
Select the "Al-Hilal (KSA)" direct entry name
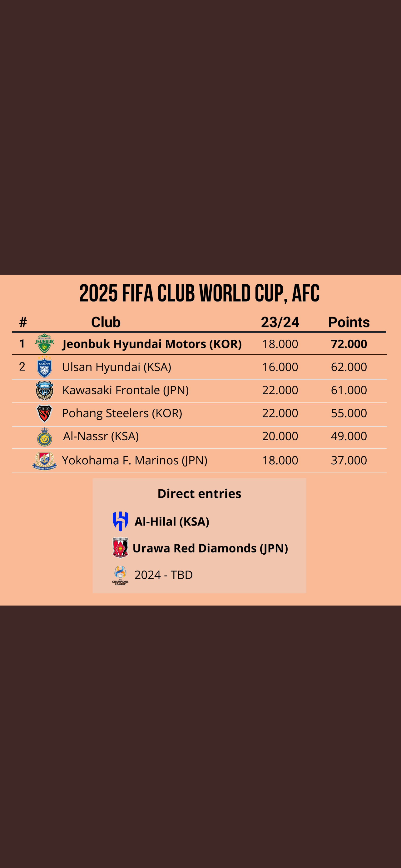click(x=172, y=521)
